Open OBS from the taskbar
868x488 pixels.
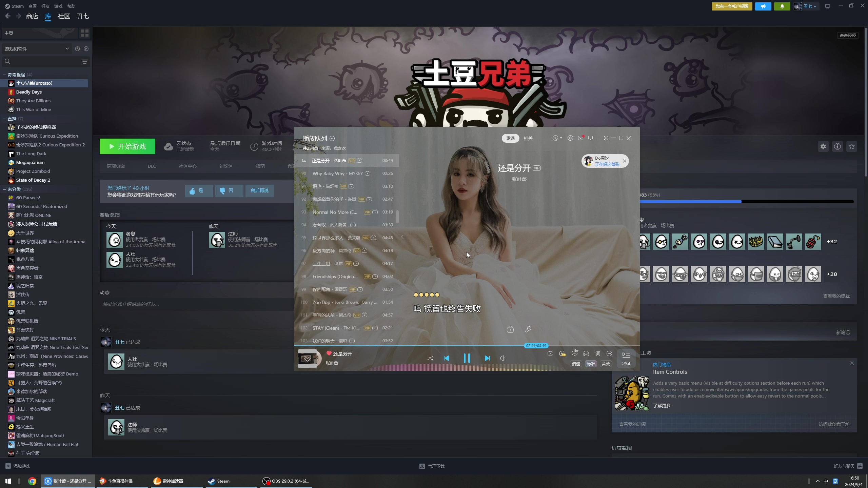[x=287, y=481]
